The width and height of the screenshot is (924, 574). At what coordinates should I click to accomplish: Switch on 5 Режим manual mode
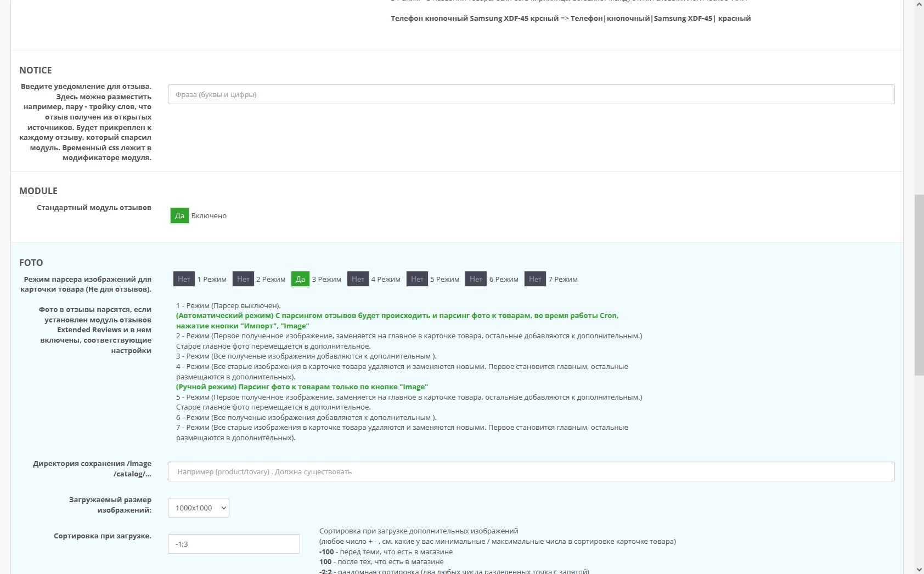417,279
